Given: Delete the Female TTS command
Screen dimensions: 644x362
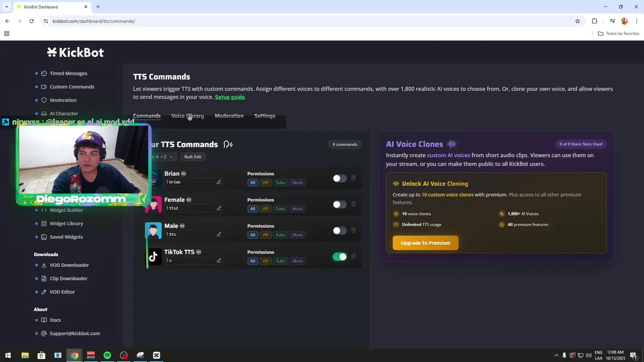Looking at the screenshot, I should (x=353, y=204).
